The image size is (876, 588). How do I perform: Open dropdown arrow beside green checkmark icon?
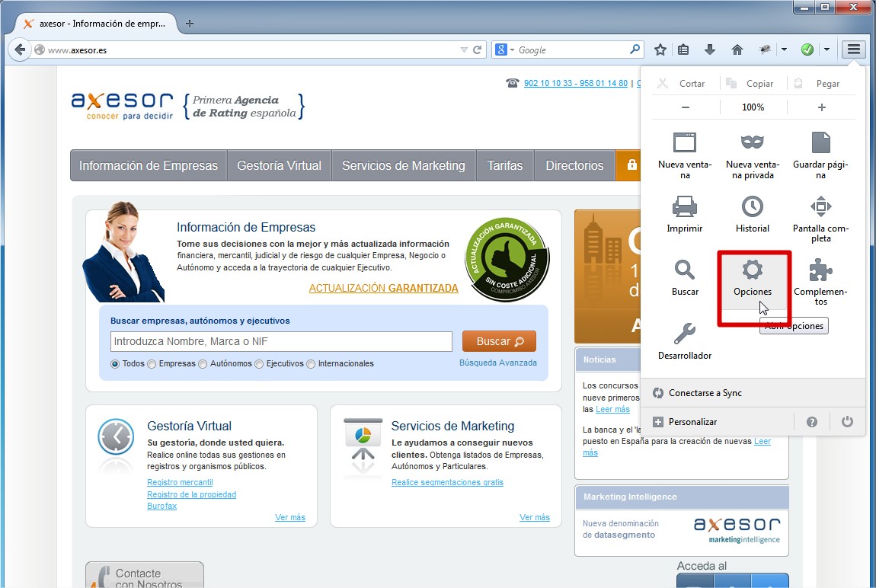[x=826, y=50]
